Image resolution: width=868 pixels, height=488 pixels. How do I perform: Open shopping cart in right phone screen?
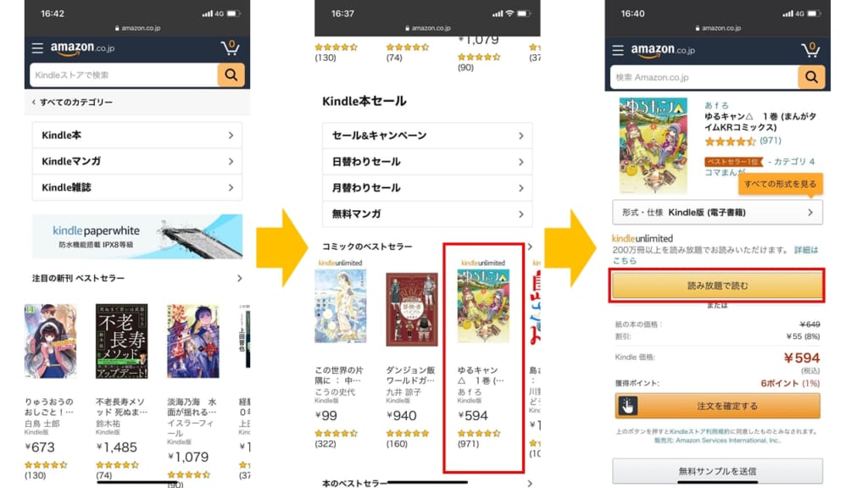click(x=810, y=50)
